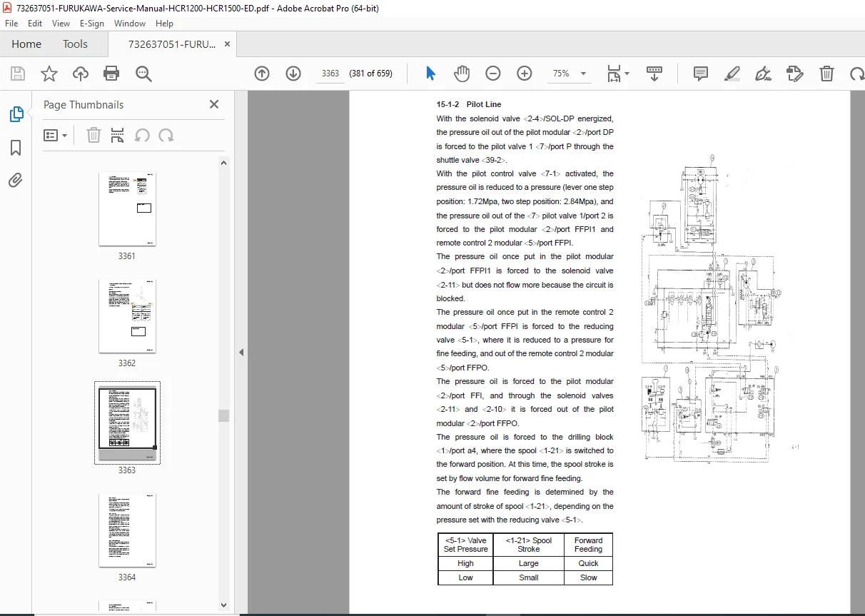Click the 'Forward Feeding' table header
This screenshot has height=616, width=865.
tap(588, 545)
